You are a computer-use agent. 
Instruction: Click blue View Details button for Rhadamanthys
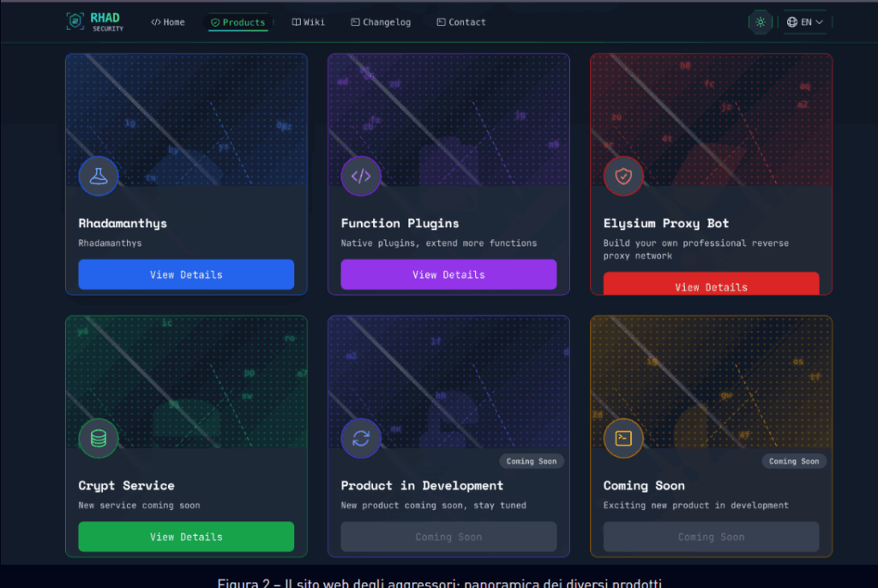(x=186, y=274)
